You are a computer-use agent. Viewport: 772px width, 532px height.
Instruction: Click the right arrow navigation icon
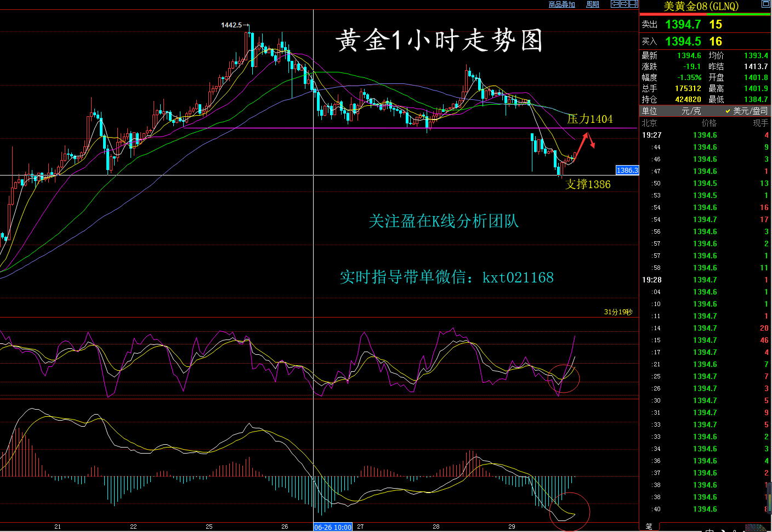click(x=625, y=4)
